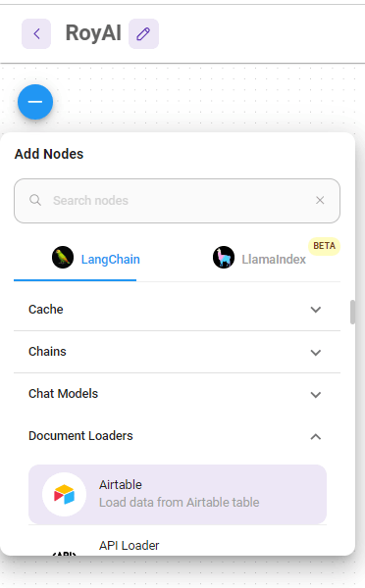The height and width of the screenshot is (588, 365).
Task: Expand the Cache category
Action: click(178, 310)
